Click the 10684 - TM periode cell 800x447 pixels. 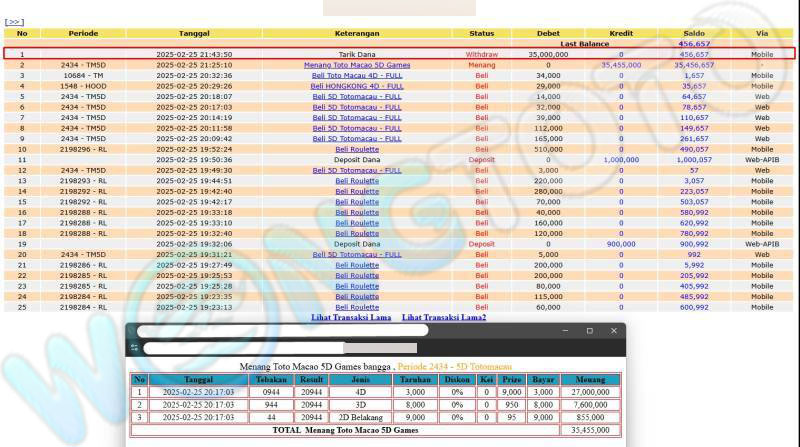83,76
